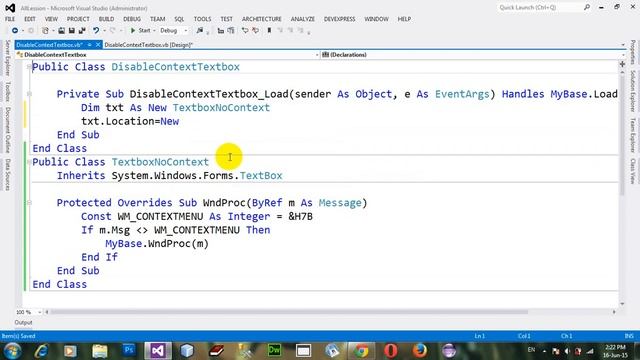Open the Output panel tab
Viewport: 640px width, 360px height.
click(23, 322)
